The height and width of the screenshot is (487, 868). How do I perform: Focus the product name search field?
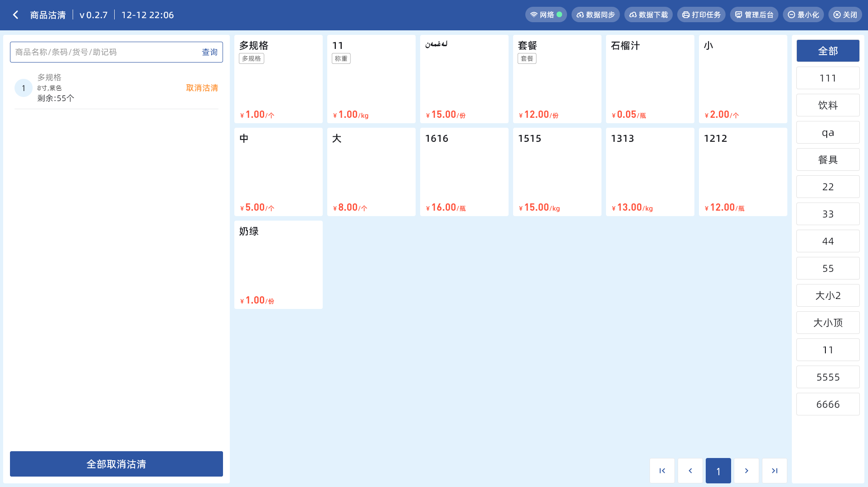(x=104, y=52)
